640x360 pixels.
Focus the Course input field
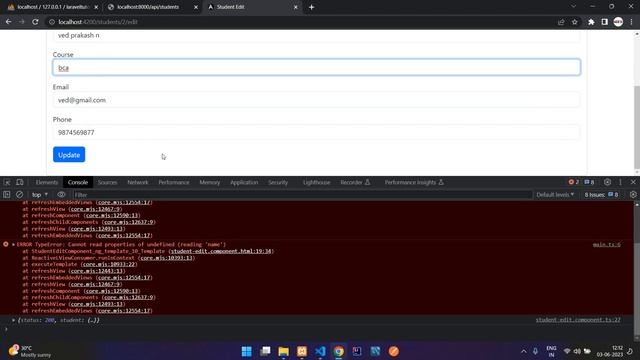point(316,67)
